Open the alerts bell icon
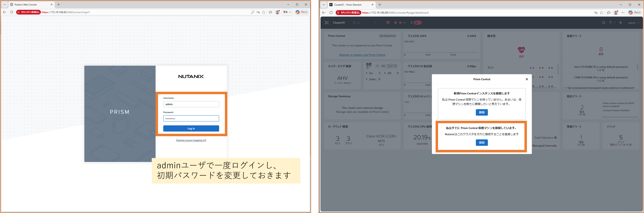This screenshot has height=213, width=644. point(395,22)
